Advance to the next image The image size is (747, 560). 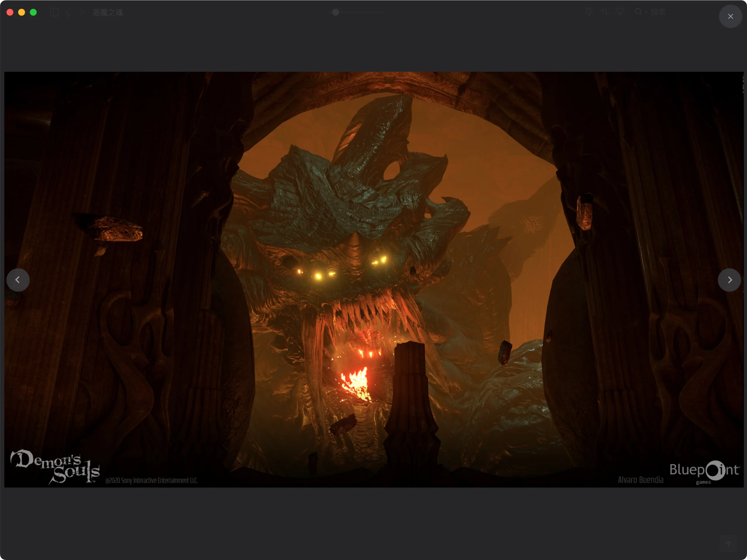[729, 280]
